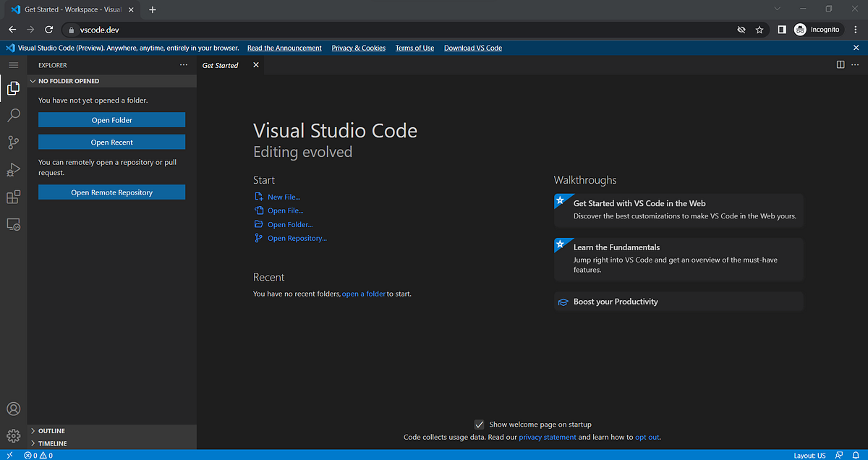Switch to the Get Started tab
This screenshot has width=868, height=460.
220,64
